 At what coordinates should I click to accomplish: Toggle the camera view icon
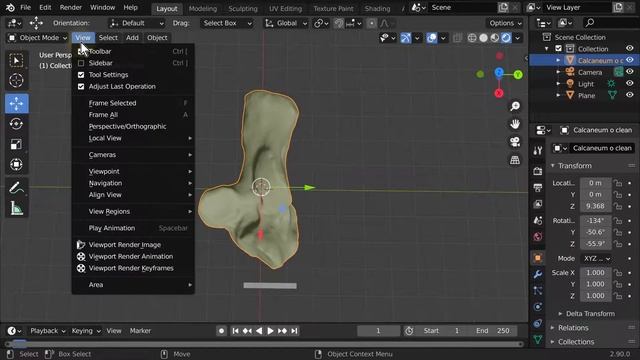(x=515, y=142)
